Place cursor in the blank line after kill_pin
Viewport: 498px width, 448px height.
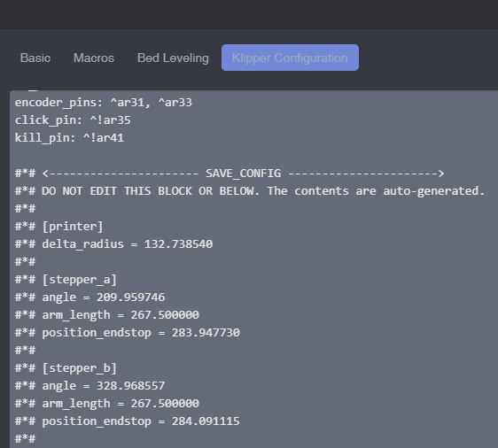[253, 156]
